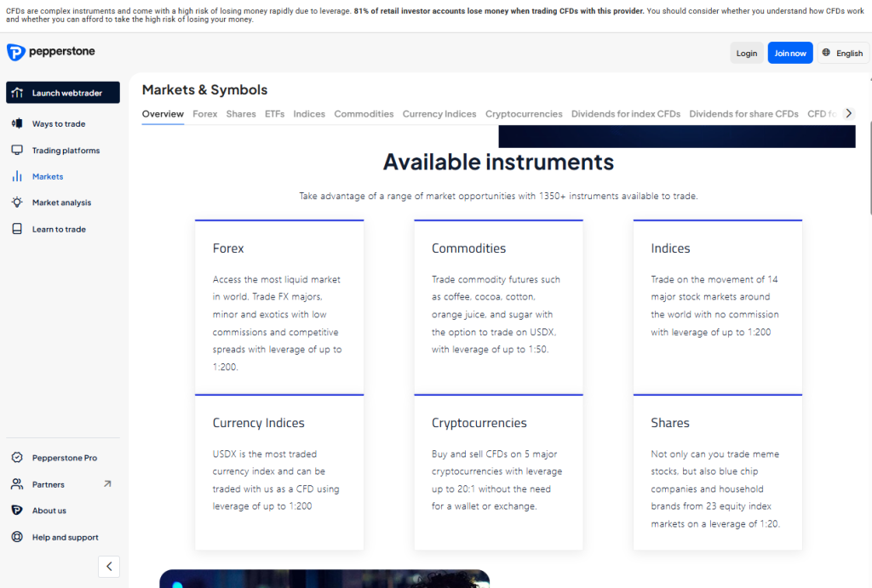Open the Cryptocurrencies tab
The height and width of the screenshot is (588, 872).
click(523, 113)
